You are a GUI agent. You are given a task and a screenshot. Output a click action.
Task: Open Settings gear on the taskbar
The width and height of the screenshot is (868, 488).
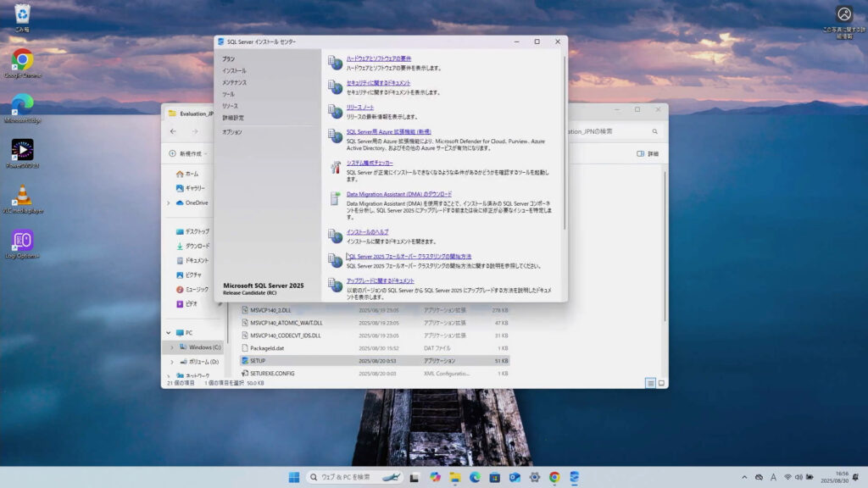point(534,477)
